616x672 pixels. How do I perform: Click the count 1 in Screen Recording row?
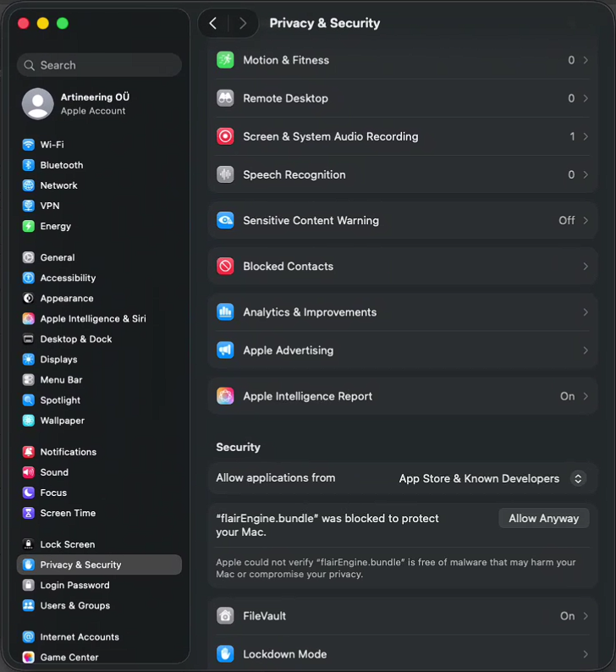572,136
